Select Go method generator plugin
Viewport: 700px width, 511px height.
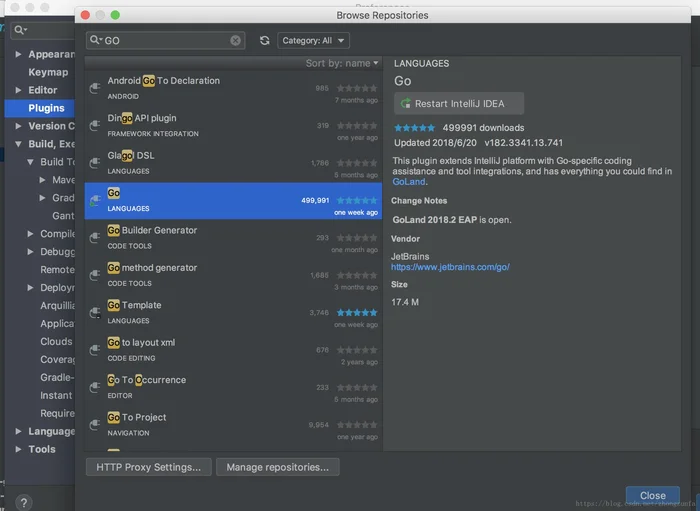pyautogui.click(x=233, y=275)
